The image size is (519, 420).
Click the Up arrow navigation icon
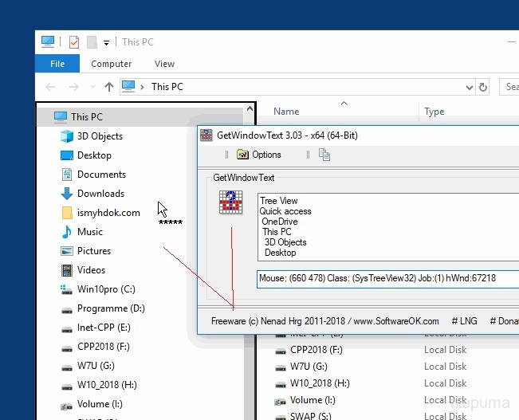point(109,86)
